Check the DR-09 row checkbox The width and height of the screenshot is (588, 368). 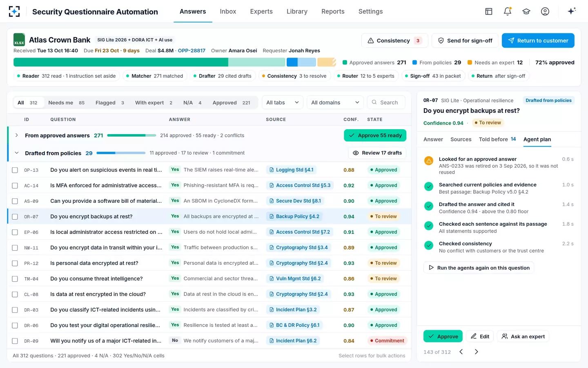[15, 341]
